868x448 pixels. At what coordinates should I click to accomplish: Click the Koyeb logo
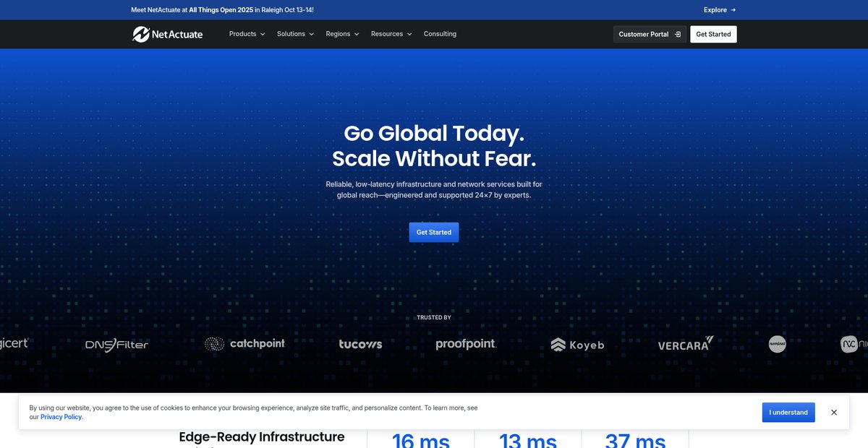577,345
